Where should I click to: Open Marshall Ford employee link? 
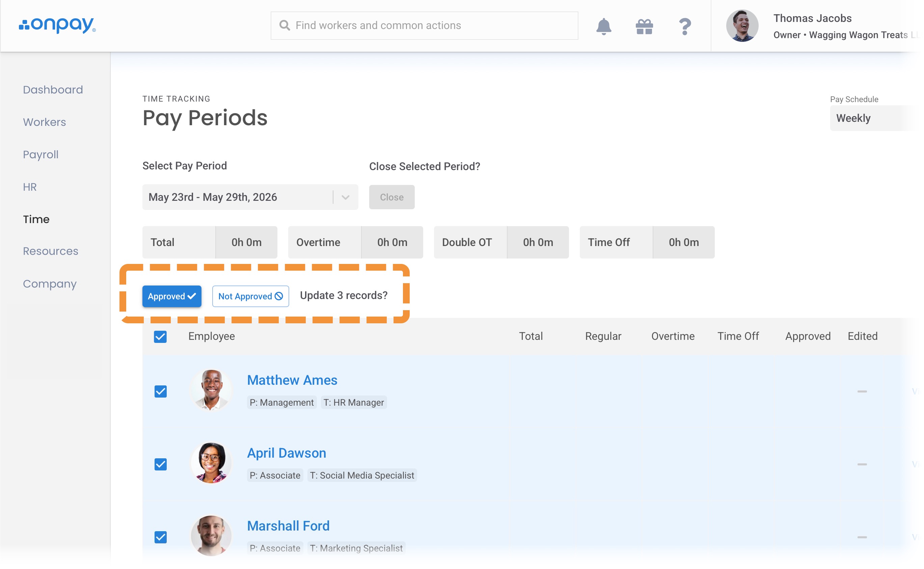coord(288,526)
